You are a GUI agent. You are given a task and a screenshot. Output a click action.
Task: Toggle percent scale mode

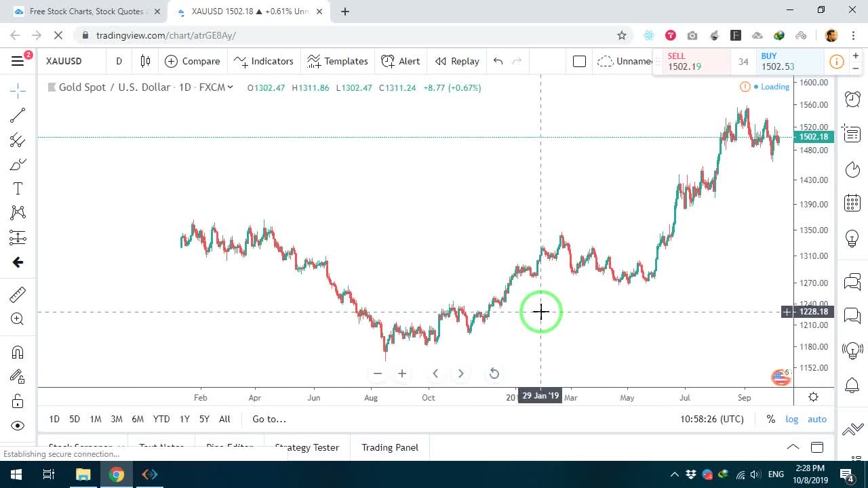click(771, 419)
